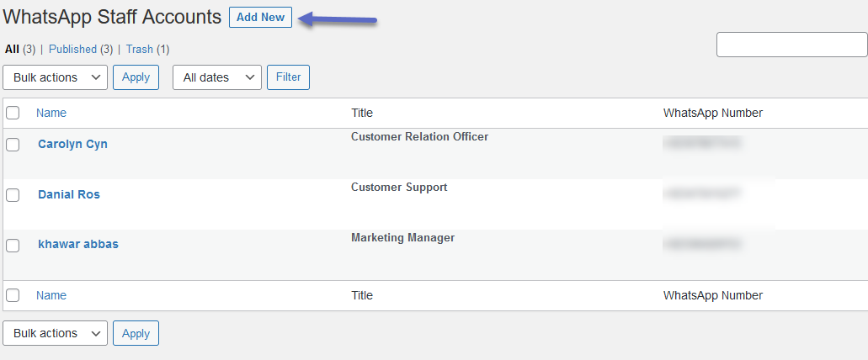
Task: Switch to Published accounts view
Action: (x=72, y=50)
